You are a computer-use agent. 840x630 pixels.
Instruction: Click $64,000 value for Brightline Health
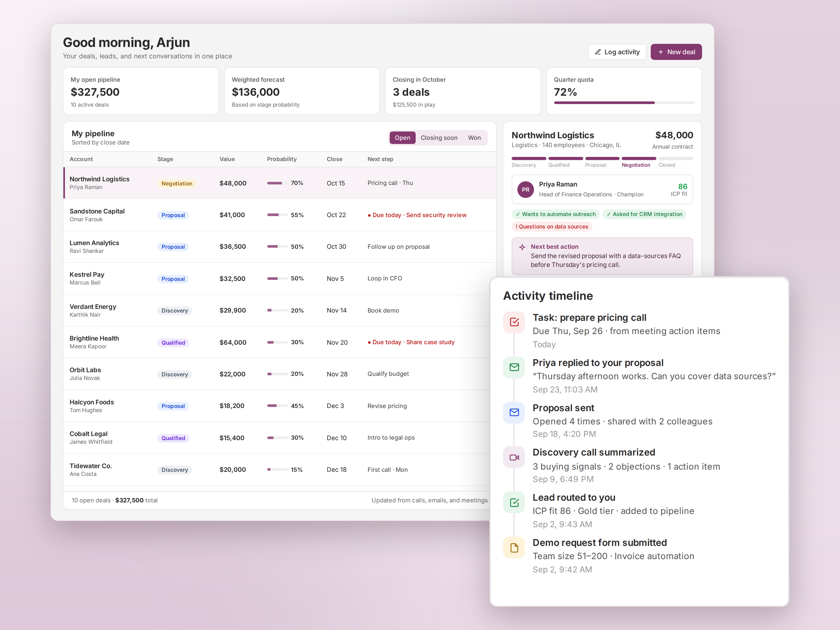point(233,343)
